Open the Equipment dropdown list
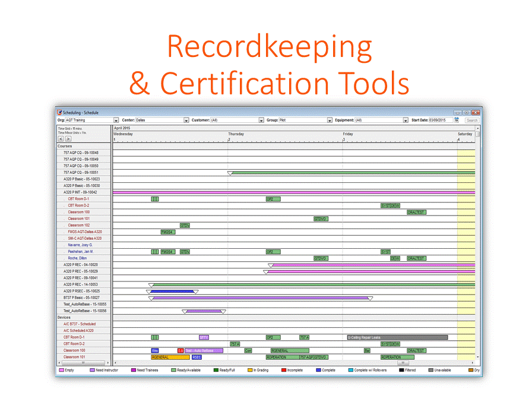Image resolution: width=532 pixels, height=399 pixels. click(x=406, y=121)
